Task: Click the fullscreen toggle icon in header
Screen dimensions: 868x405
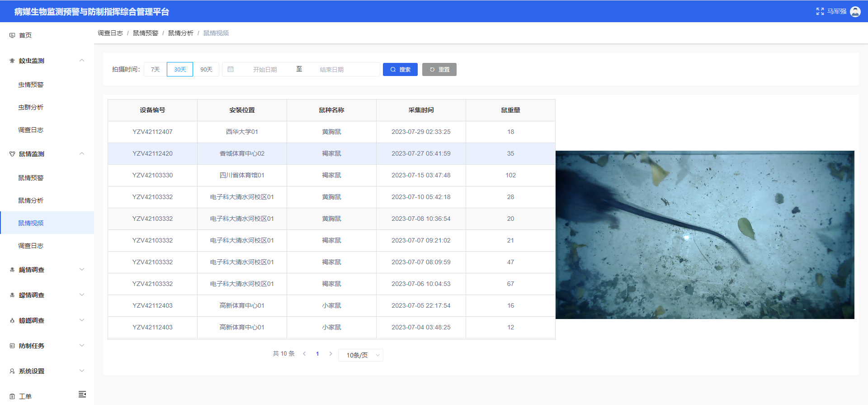Action: pos(820,11)
